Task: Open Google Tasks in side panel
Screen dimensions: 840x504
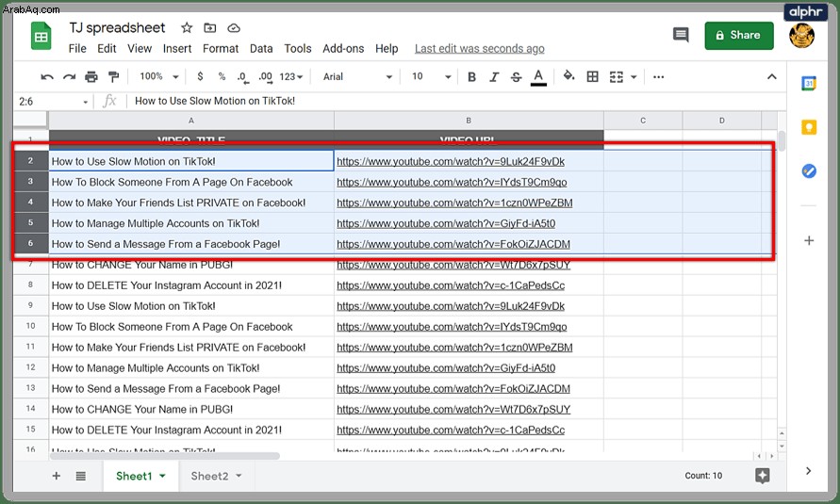Action: [808, 171]
